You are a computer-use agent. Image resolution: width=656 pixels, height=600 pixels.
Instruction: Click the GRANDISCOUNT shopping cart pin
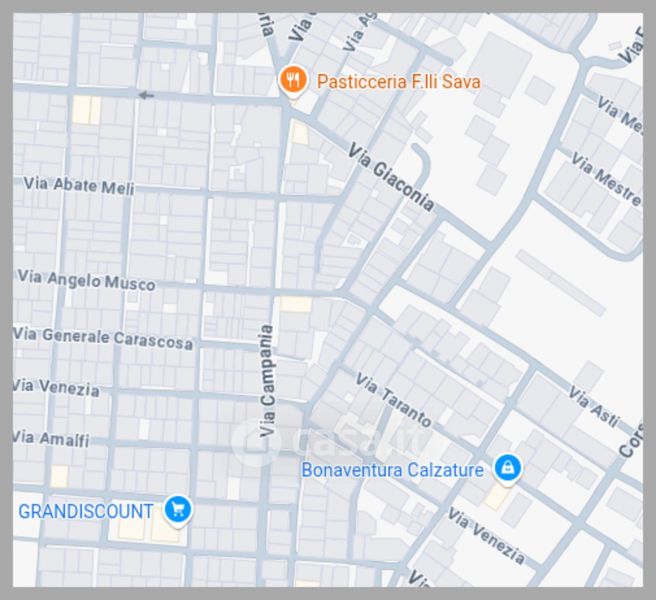(x=178, y=510)
